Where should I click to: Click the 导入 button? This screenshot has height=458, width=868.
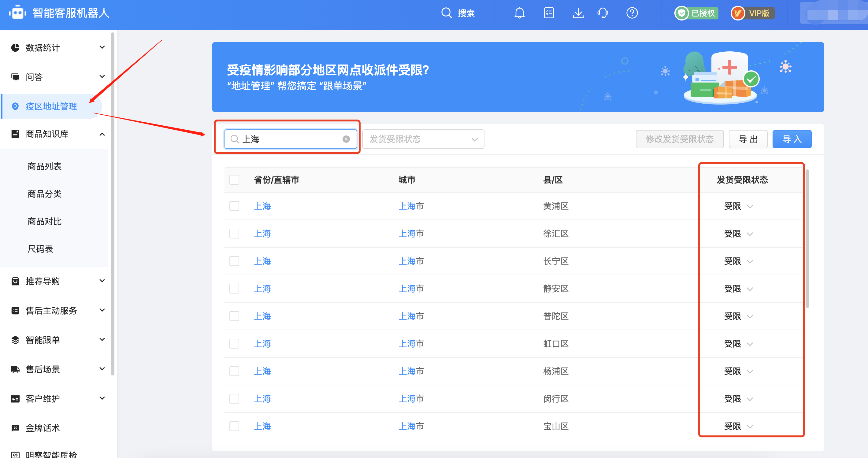click(792, 139)
